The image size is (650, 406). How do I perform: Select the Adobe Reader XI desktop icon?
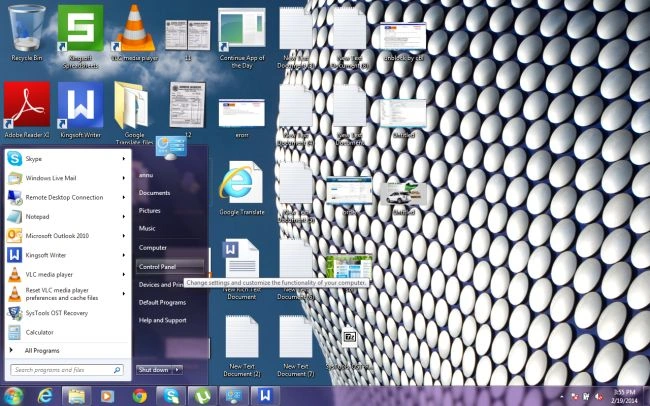point(27,110)
